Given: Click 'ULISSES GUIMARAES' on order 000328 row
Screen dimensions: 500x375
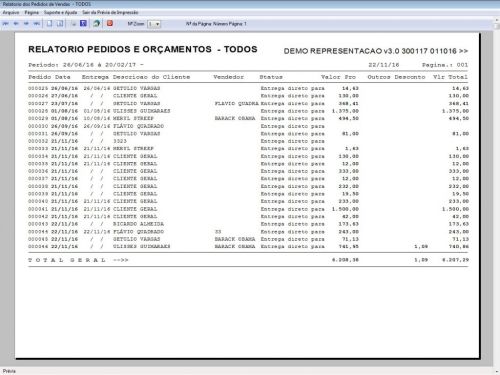Looking at the screenshot, I should (x=142, y=111).
